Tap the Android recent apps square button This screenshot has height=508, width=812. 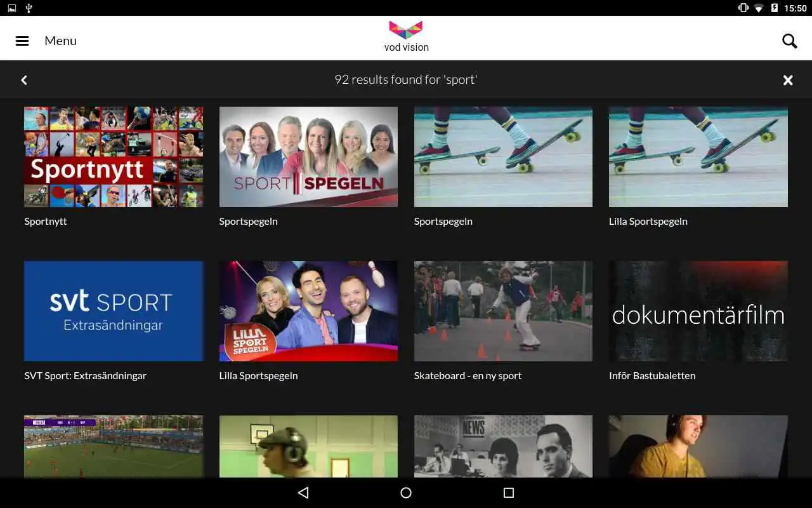tap(508, 493)
